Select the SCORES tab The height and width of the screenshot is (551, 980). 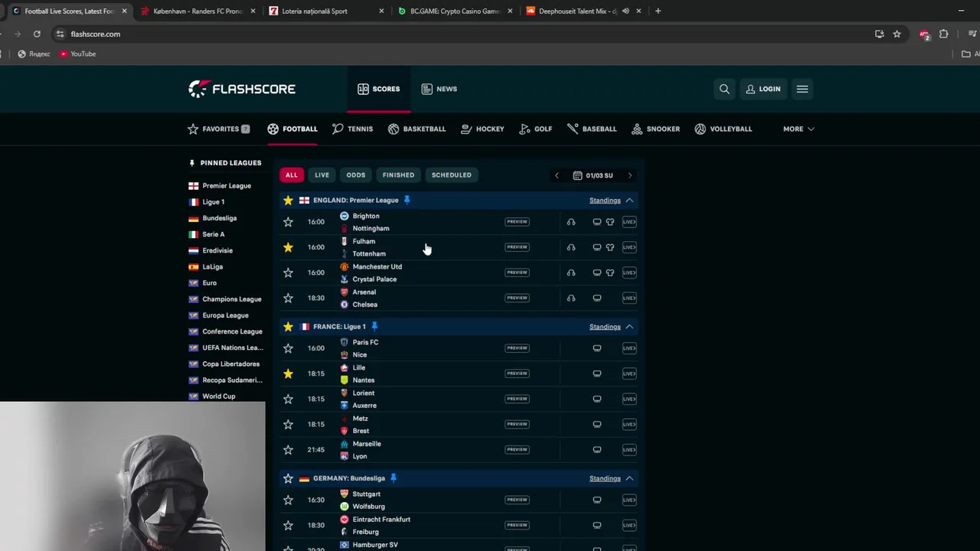pyautogui.click(x=378, y=89)
